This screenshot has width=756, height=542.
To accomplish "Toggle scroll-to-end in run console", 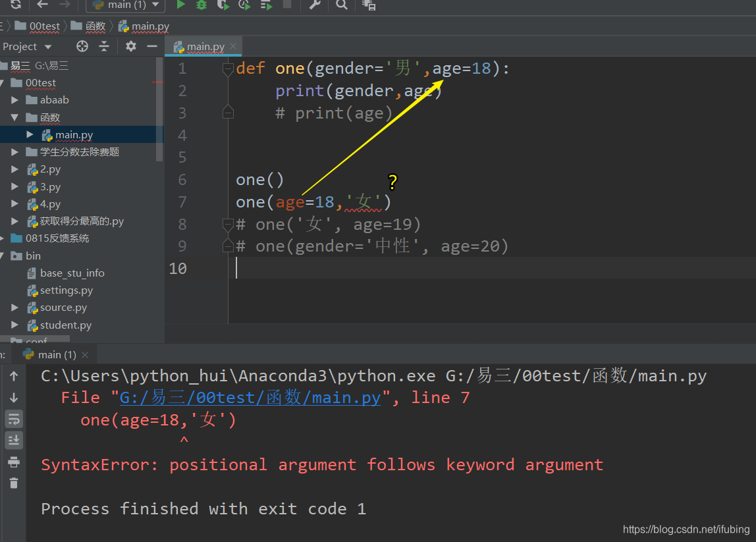I will pos(14,441).
